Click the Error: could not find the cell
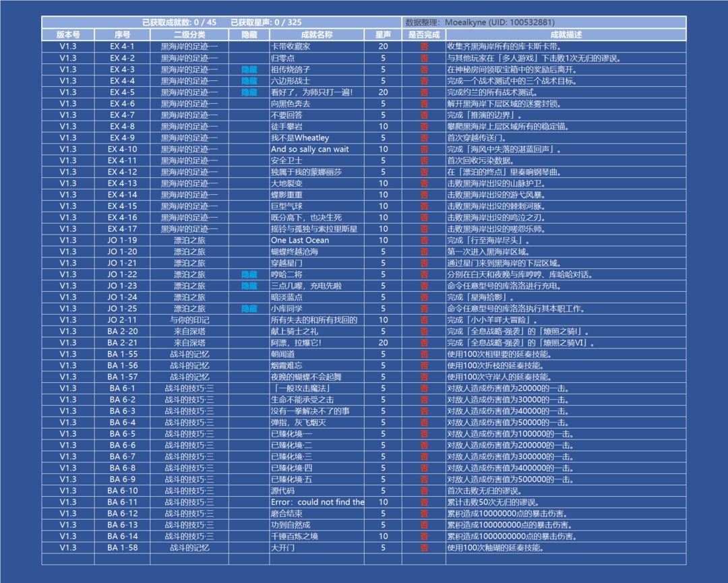 tap(317, 502)
